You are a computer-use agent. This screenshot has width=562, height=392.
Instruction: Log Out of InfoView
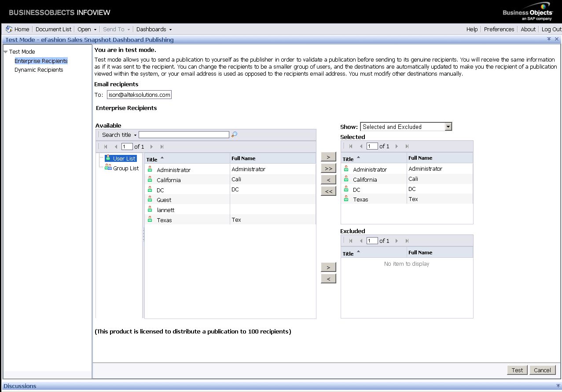(551, 29)
